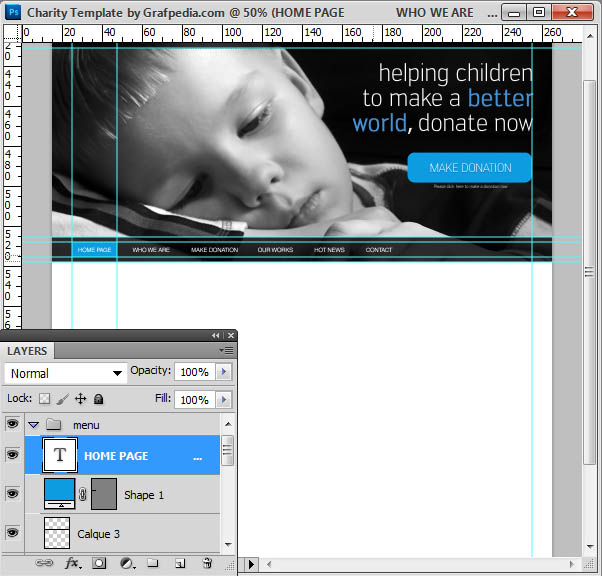Click document vertical scroll up arrow
602x576 pixels.
coord(590,36)
